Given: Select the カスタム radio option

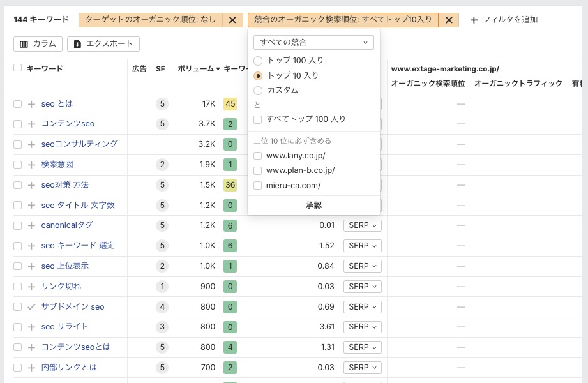Looking at the screenshot, I should coord(258,91).
